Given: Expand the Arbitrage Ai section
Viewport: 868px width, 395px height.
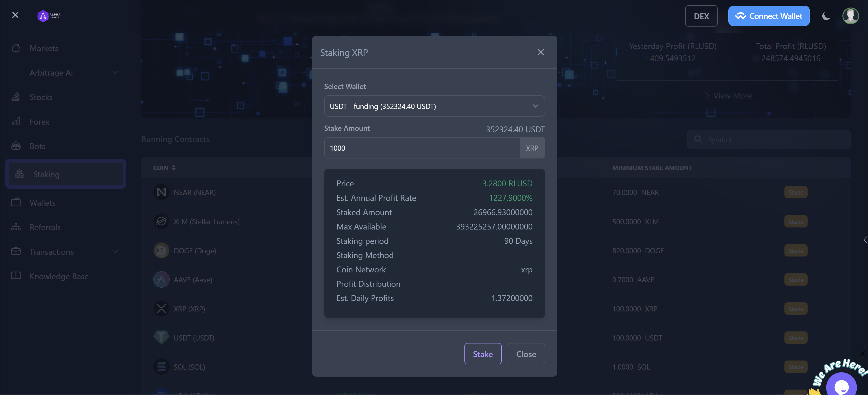Looking at the screenshot, I should [x=115, y=72].
